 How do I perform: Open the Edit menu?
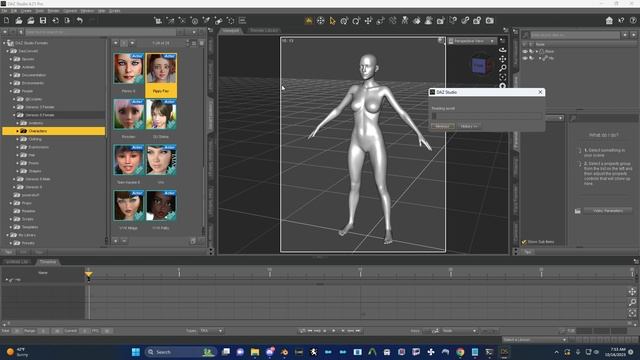point(14,11)
